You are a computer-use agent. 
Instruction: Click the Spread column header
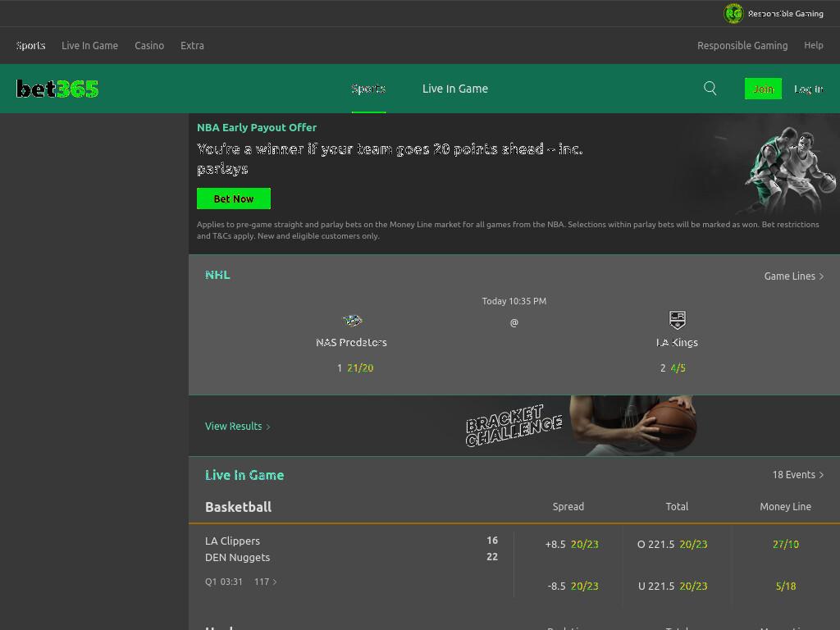(568, 507)
